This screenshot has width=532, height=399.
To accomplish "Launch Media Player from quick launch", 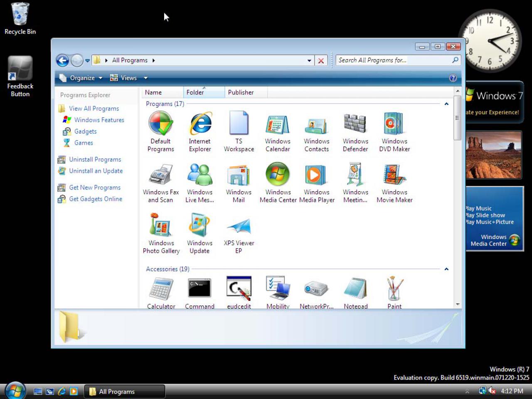I will [74, 391].
